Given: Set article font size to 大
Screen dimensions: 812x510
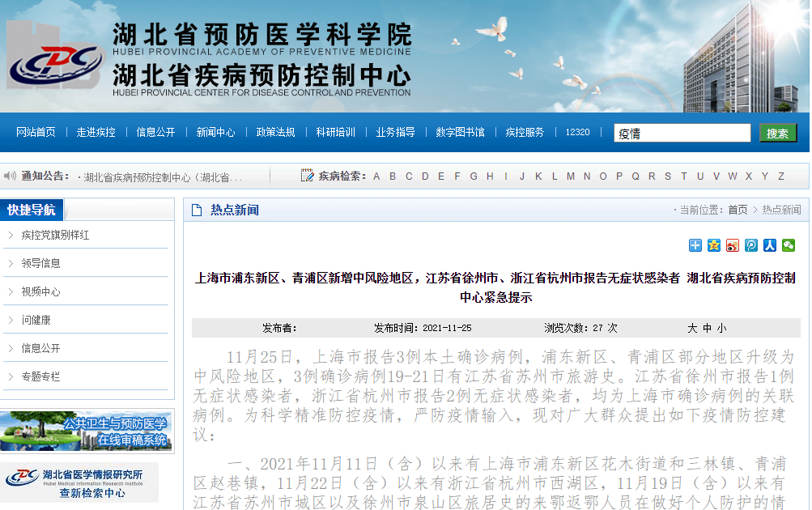Looking at the screenshot, I should coord(692,329).
